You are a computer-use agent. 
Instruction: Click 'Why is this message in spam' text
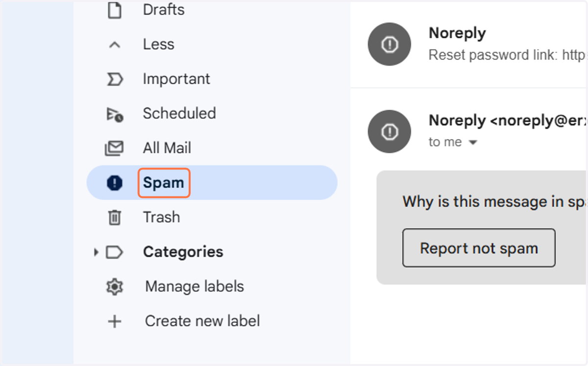(495, 201)
